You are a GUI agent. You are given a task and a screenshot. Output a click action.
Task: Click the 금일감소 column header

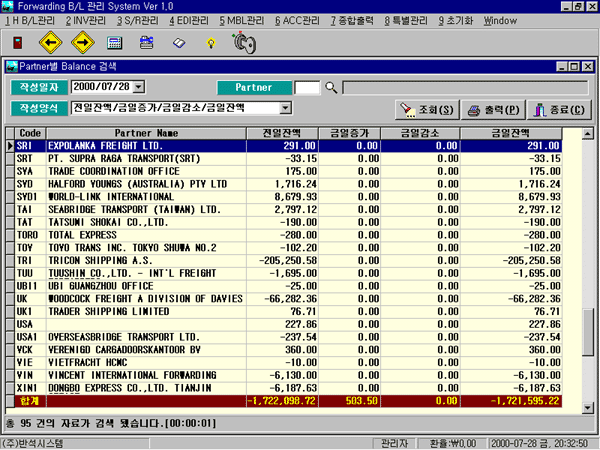420,133
